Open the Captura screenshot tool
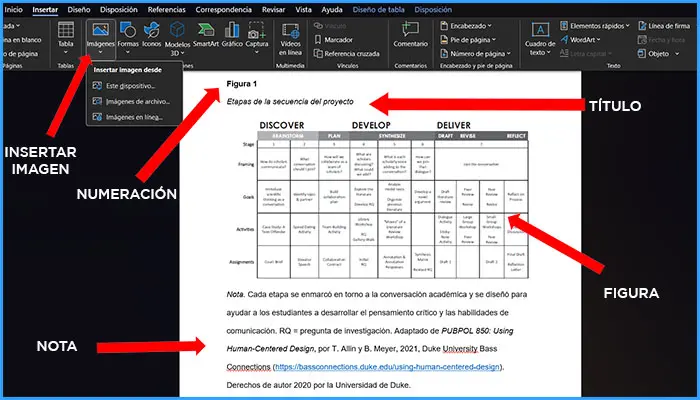The image size is (700, 400). click(257, 38)
